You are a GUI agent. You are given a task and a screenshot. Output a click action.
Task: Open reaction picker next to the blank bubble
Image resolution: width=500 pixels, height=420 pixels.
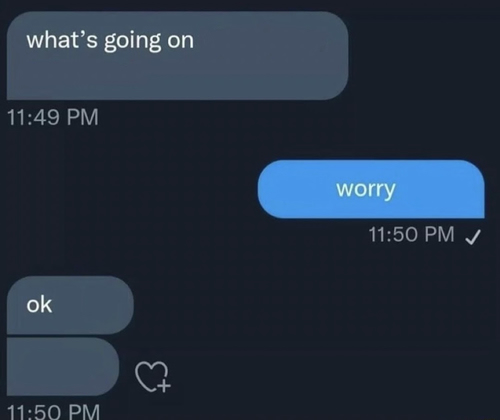[x=153, y=376]
